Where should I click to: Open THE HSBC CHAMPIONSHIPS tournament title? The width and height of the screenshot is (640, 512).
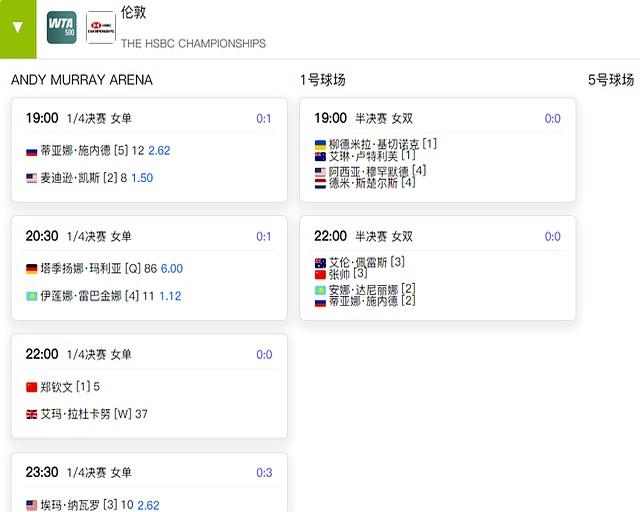click(x=193, y=43)
